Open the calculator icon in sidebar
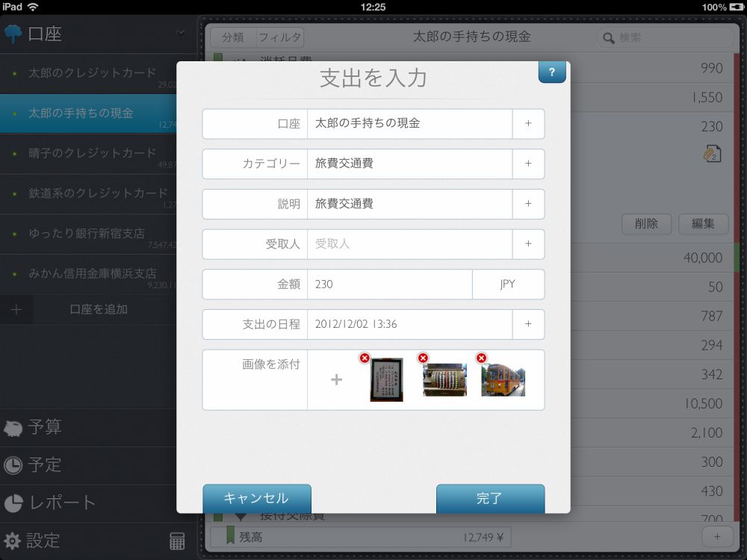Image resolution: width=747 pixels, height=560 pixels. click(x=177, y=541)
